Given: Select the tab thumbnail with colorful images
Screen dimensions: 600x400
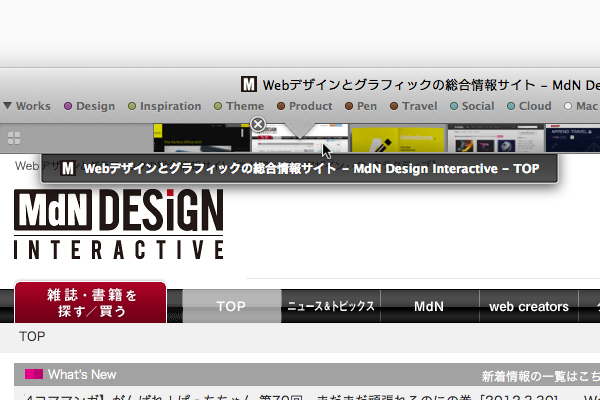Looking at the screenshot, I should 496,138.
